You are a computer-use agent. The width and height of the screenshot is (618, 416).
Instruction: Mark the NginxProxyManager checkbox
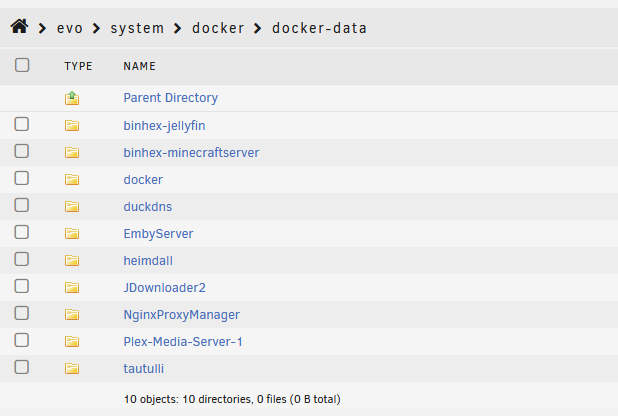pyautogui.click(x=22, y=313)
